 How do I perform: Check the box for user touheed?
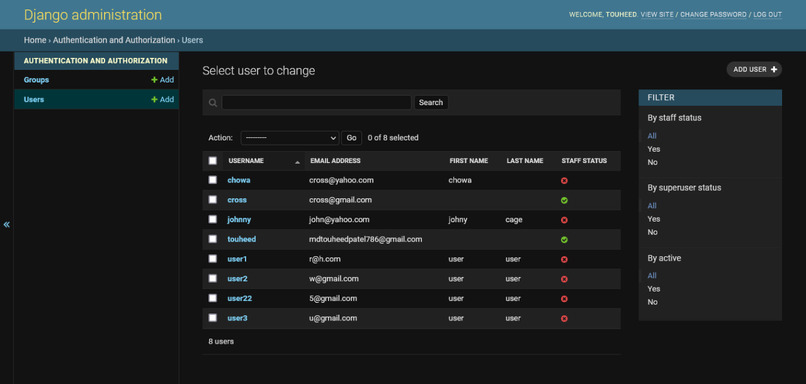[x=213, y=239]
